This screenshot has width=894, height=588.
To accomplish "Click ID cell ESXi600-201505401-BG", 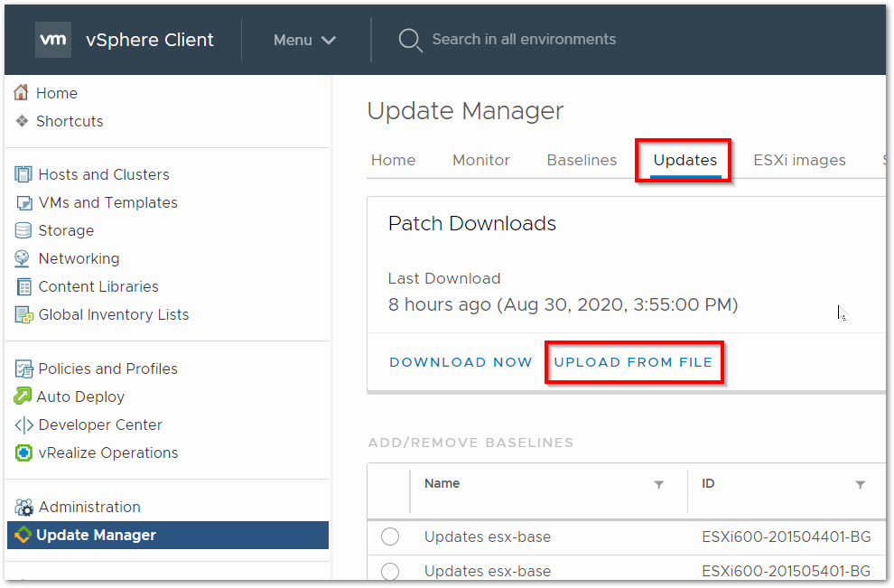I will pos(787,571).
